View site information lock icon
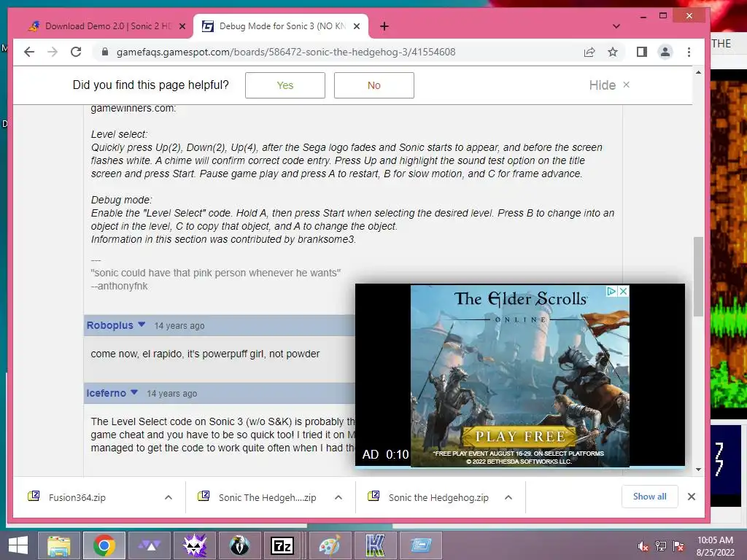 (105, 52)
